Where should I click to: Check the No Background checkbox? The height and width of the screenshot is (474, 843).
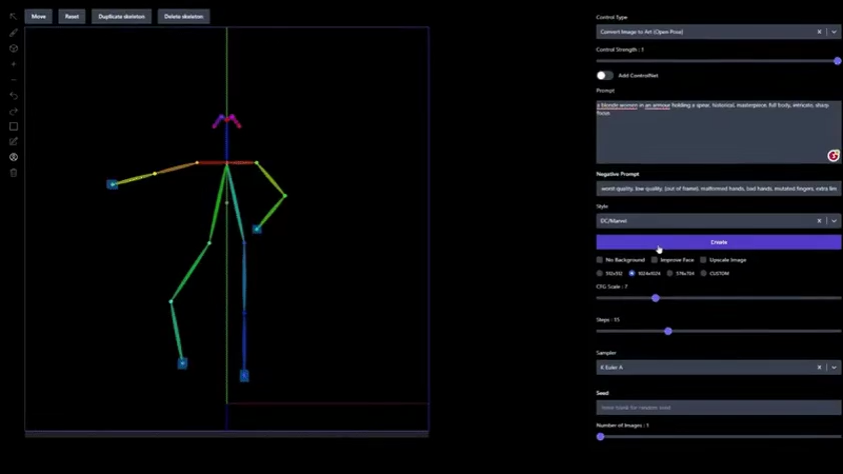pos(599,260)
